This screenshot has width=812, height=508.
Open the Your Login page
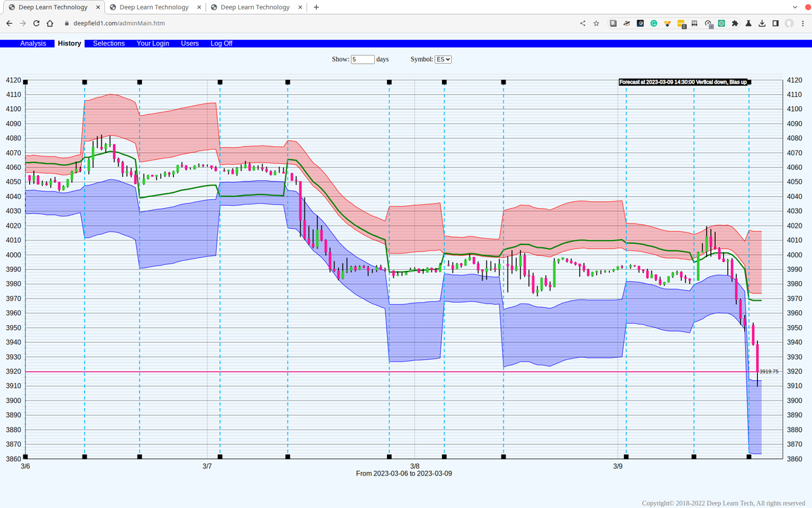(153, 43)
